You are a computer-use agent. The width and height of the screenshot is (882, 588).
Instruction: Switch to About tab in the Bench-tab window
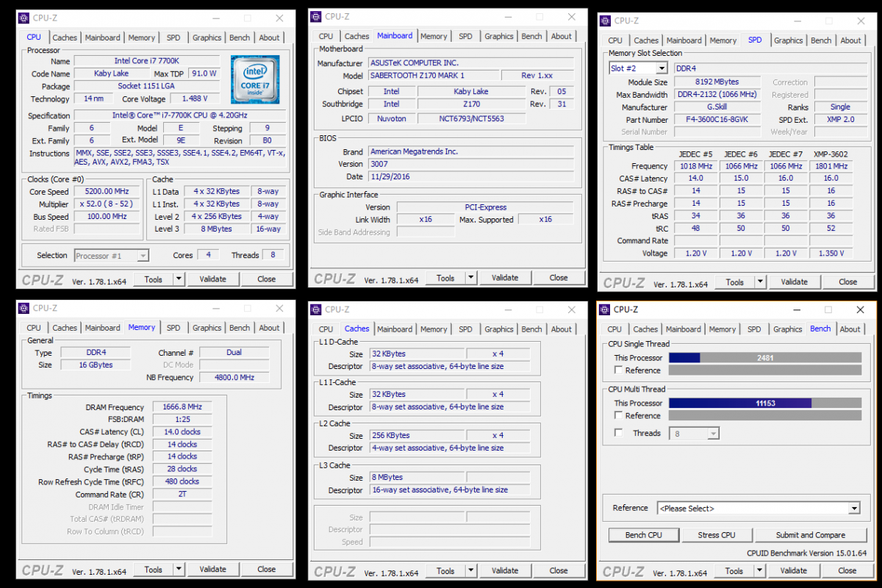tap(850, 329)
